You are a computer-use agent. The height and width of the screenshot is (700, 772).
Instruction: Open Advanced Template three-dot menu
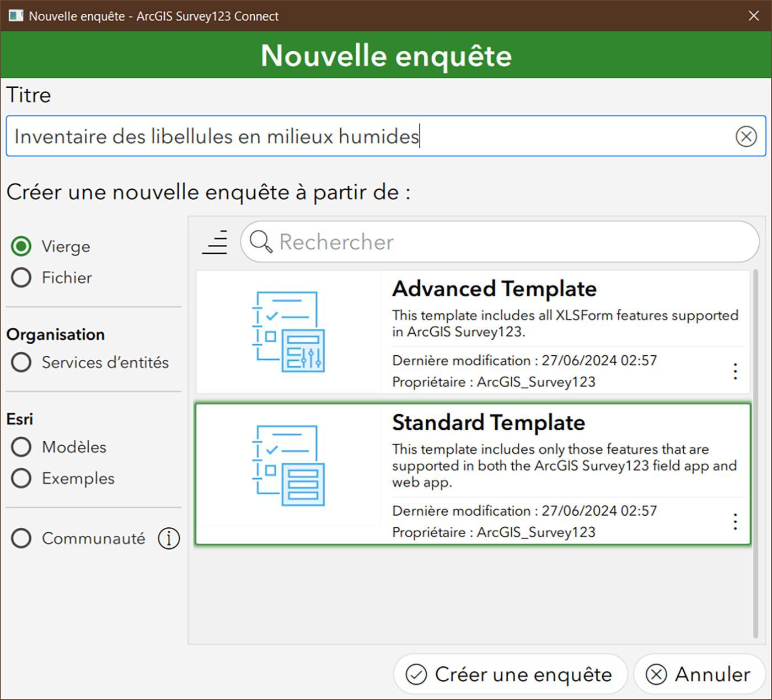tap(735, 371)
